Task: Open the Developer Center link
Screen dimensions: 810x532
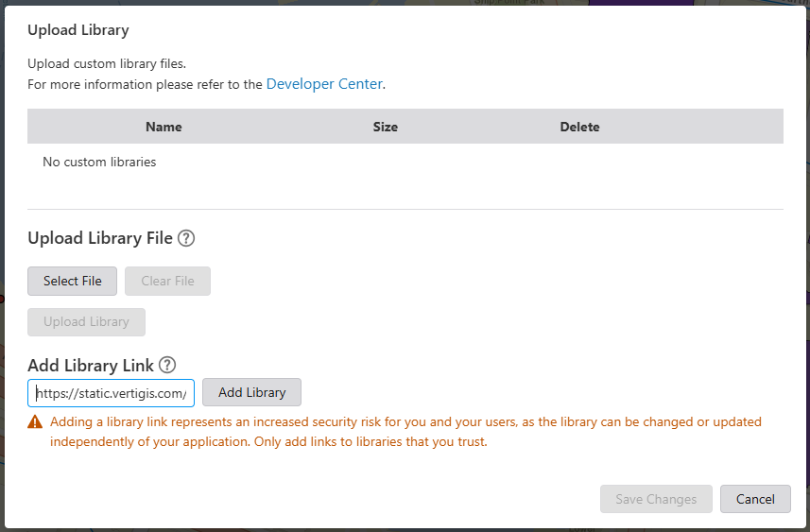Action: tap(324, 84)
